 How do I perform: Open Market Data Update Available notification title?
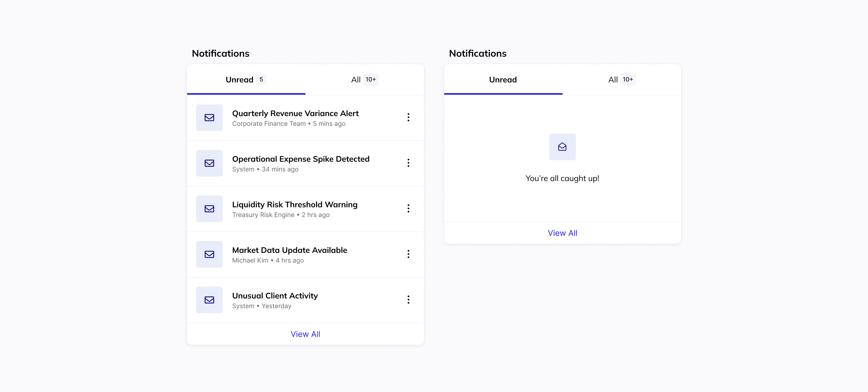tap(289, 250)
